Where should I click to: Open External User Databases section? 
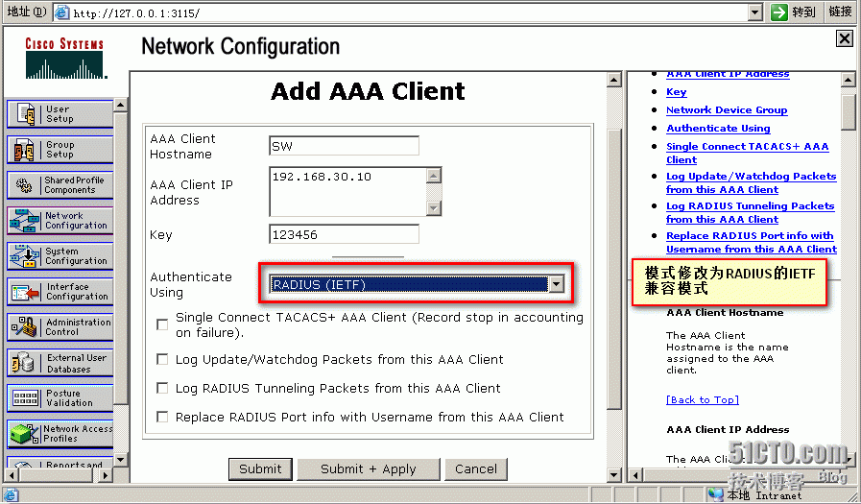60,363
